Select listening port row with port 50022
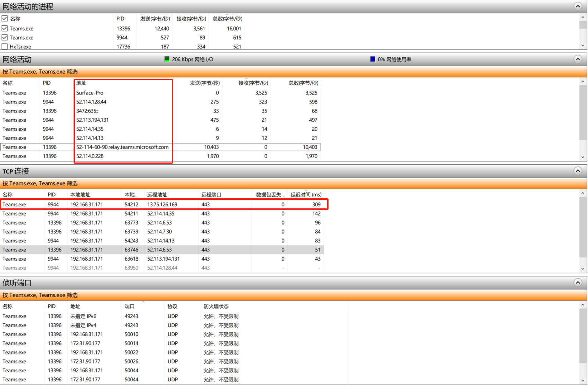This screenshot has width=588, height=386. coord(174,352)
